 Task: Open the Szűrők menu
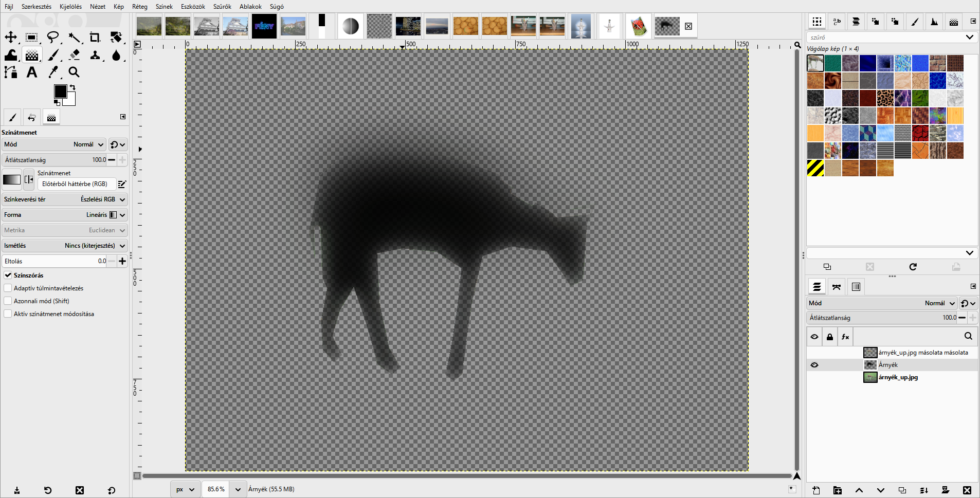coord(222,7)
